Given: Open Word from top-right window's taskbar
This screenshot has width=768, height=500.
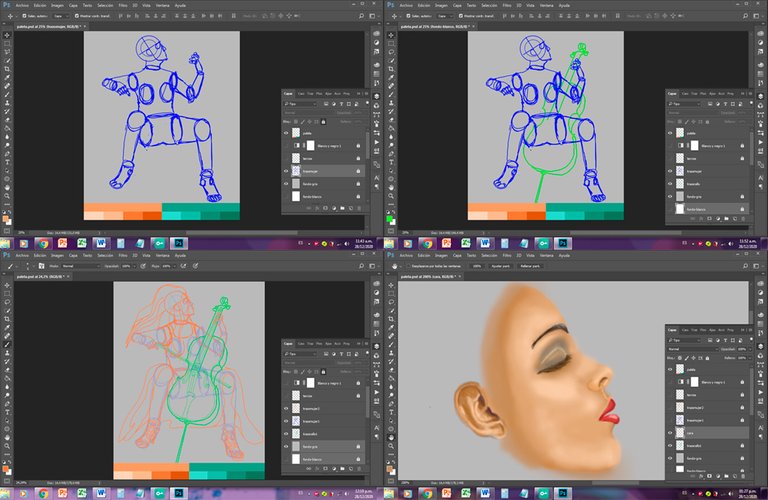Looking at the screenshot, I should [484, 243].
